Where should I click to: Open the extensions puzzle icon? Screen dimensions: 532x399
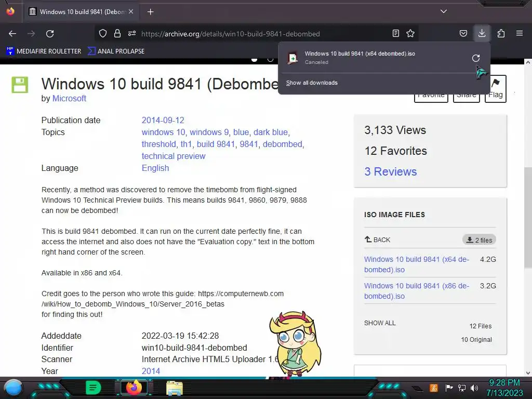(x=501, y=34)
